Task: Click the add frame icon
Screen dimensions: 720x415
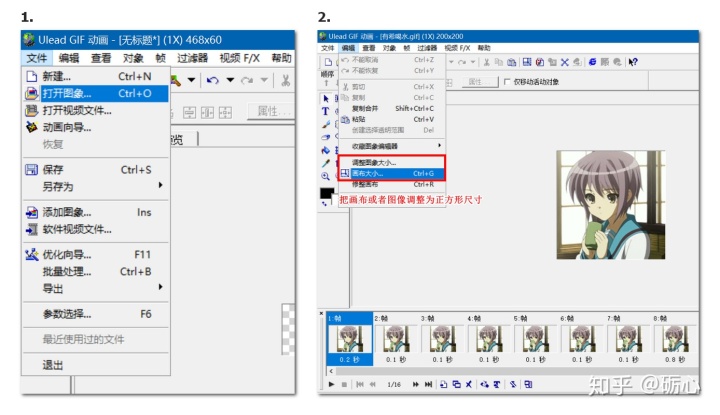Action: click(x=444, y=384)
